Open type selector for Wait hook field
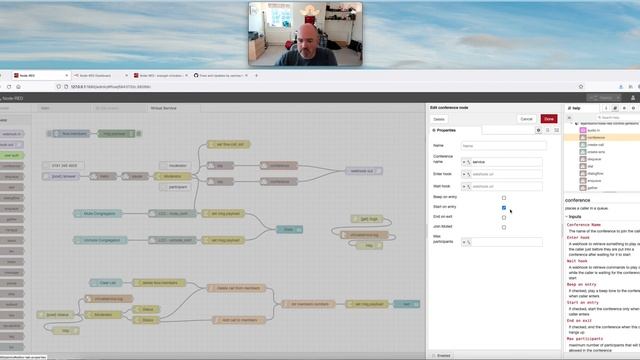Image resolution: width=640 pixels, height=360 pixels. click(x=466, y=187)
